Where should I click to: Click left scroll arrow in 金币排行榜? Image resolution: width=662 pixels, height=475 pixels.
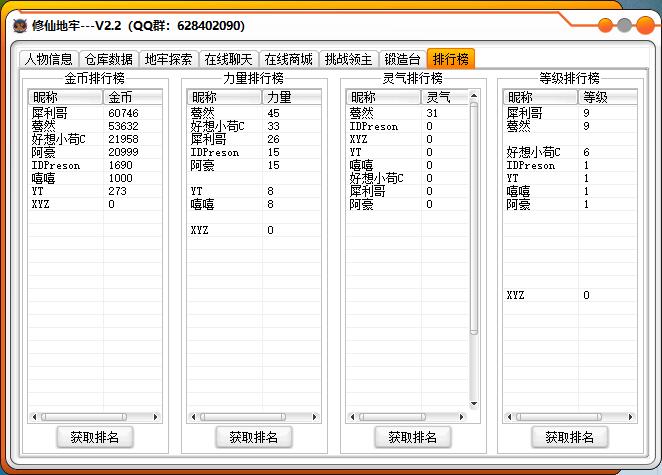34,417
